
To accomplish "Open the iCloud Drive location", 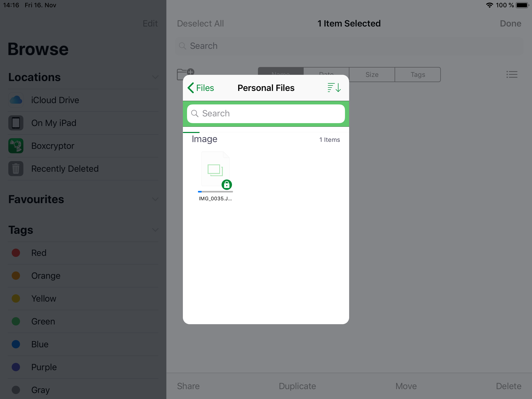I will [55, 100].
